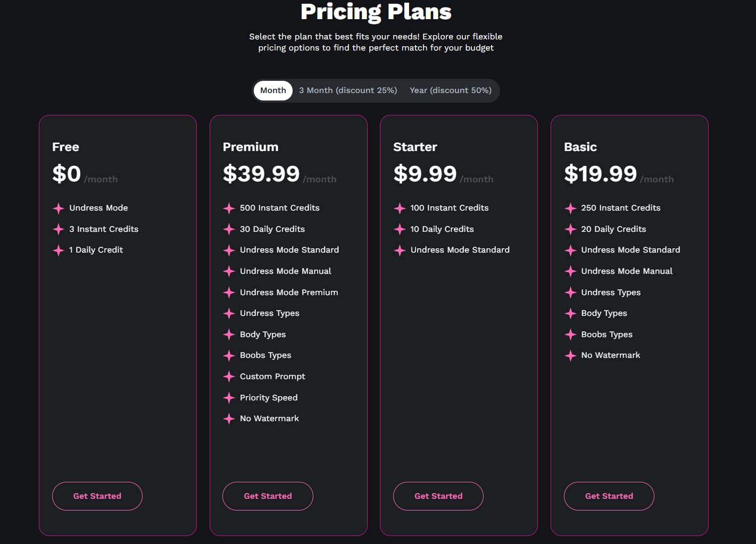Click Get Started on the Premium plan
The height and width of the screenshot is (544, 756).
pyautogui.click(x=268, y=496)
